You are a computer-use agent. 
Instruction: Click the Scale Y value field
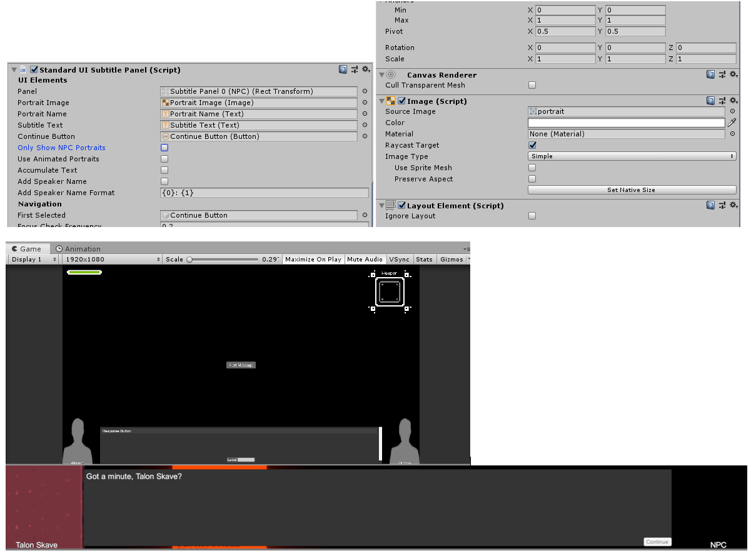click(x=635, y=59)
